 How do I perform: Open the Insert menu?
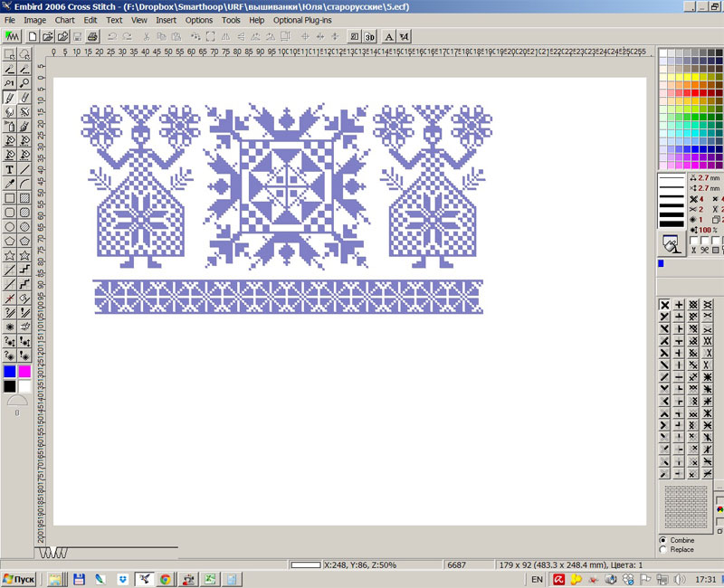(166, 20)
